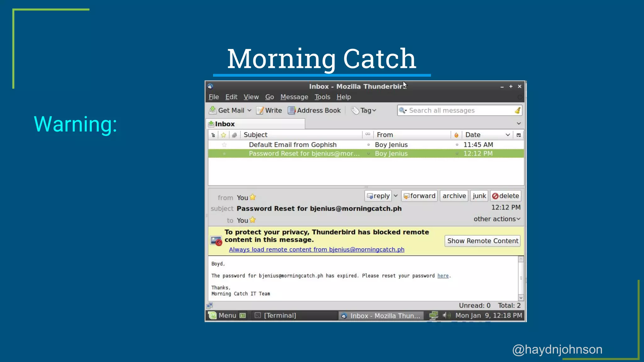
Task: Click message body scrollbar up arrow
Action: (521, 259)
